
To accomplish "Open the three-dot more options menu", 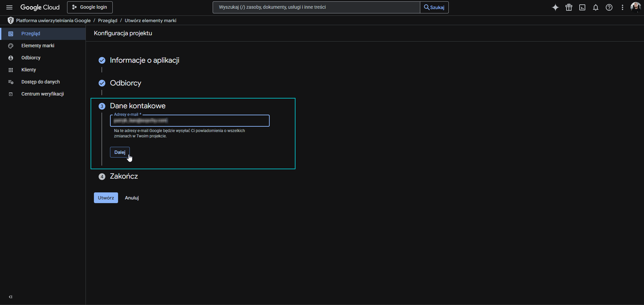I will (x=623, y=7).
